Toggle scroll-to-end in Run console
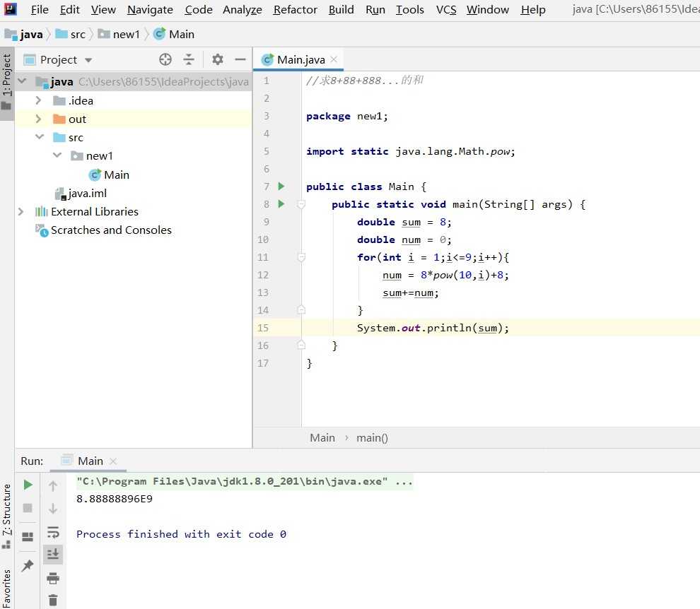 [x=53, y=555]
